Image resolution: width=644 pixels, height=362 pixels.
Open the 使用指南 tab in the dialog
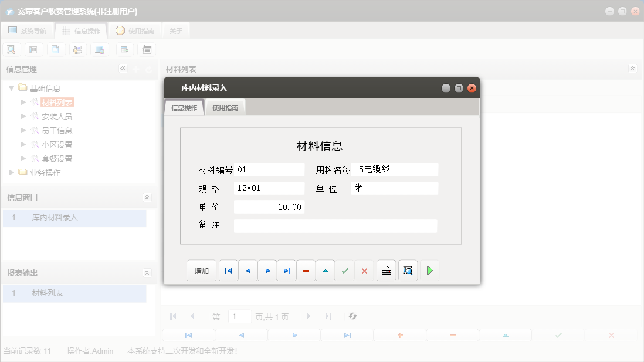225,107
